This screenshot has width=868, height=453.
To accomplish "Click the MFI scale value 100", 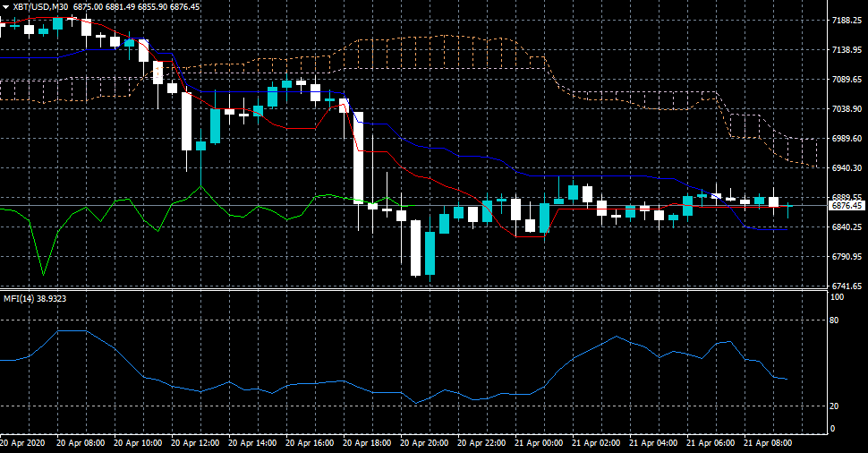I will pyautogui.click(x=838, y=297).
